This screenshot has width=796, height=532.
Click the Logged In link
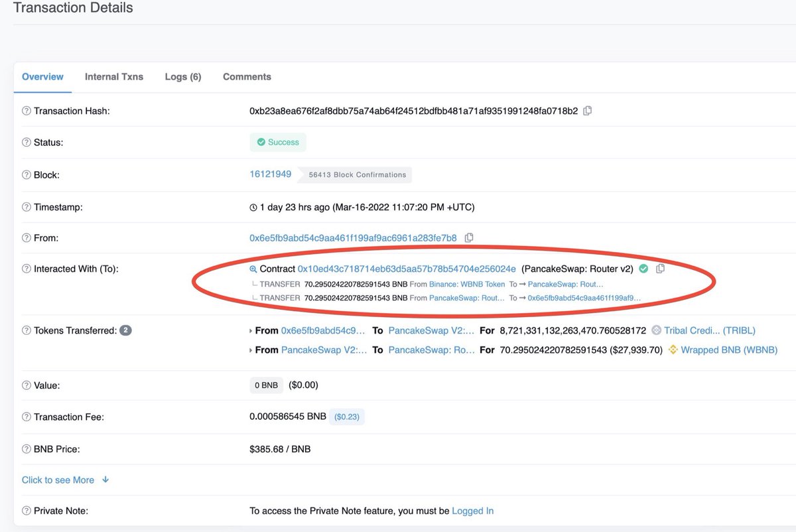coord(472,511)
